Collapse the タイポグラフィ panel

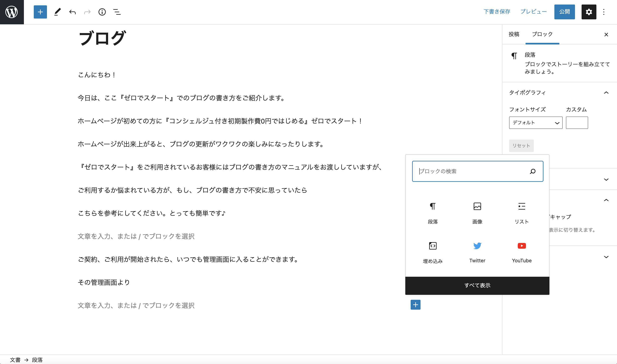(x=606, y=93)
